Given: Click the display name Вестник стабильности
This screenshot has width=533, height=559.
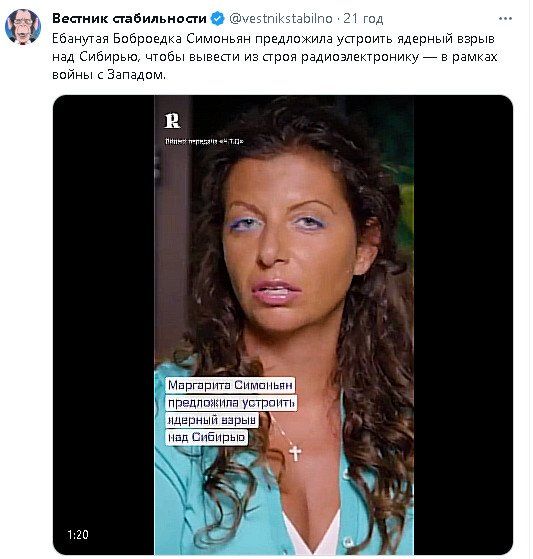Looking at the screenshot, I should 129,19.
